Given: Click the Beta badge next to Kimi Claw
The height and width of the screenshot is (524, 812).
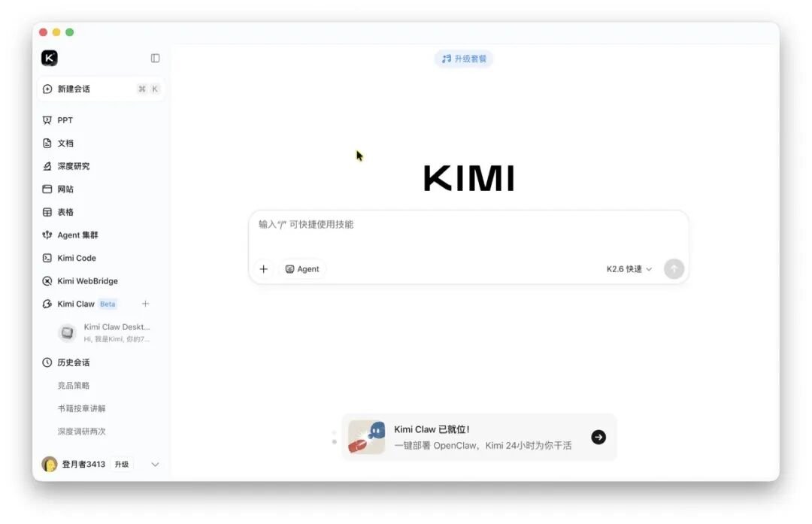Looking at the screenshot, I should point(108,304).
